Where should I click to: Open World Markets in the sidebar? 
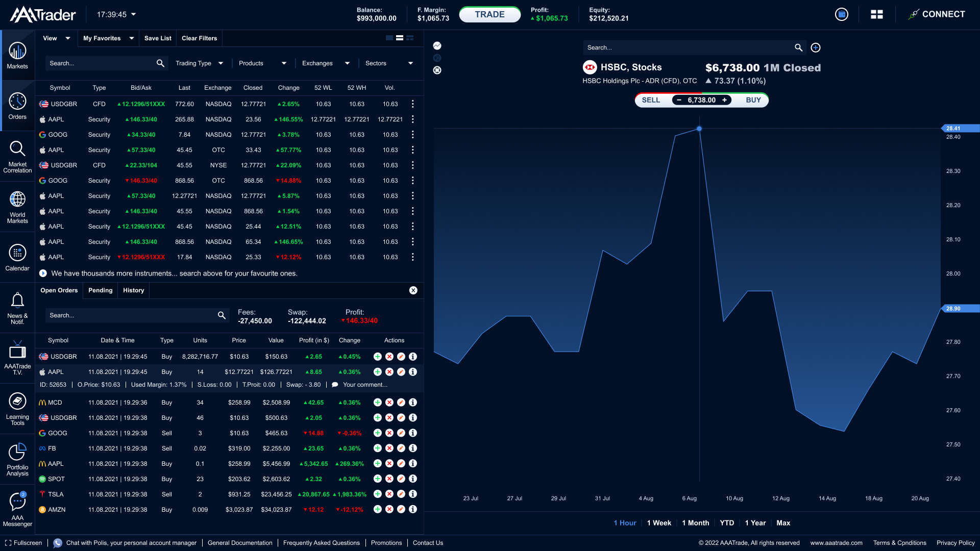tap(17, 207)
